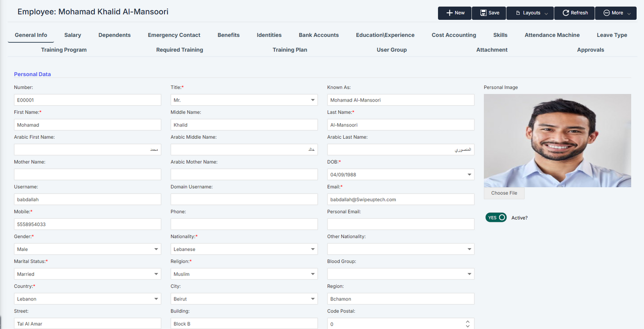Increase the Code Postal value
Image resolution: width=644 pixels, height=329 pixels.
(468, 322)
